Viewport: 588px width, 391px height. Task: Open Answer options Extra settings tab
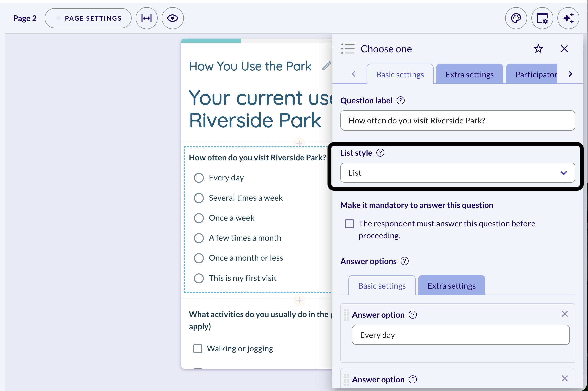451,286
